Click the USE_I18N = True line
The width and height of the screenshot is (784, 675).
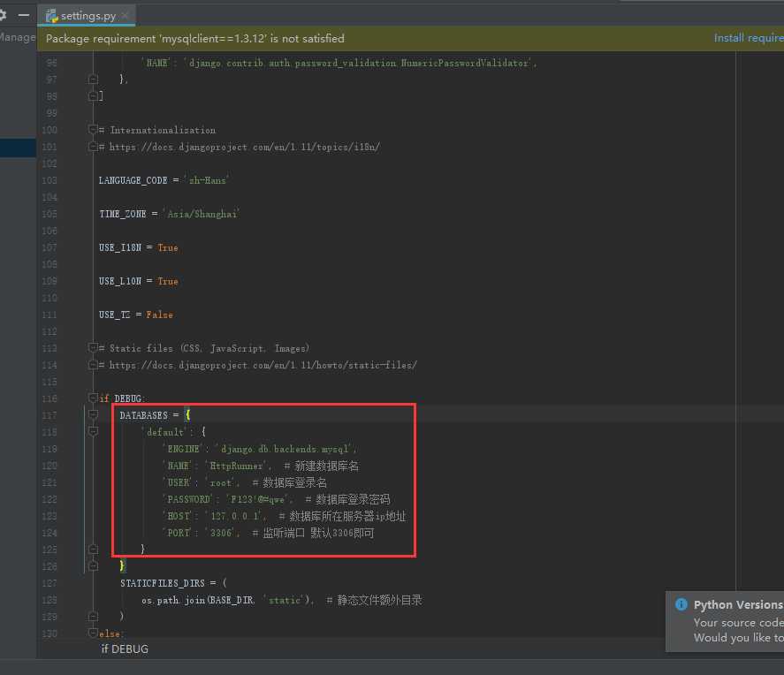click(x=139, y=247)
